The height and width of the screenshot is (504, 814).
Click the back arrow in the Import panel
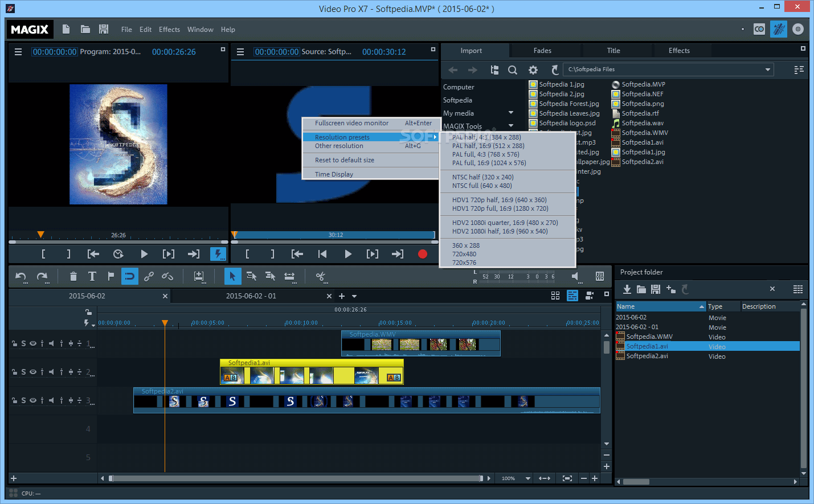point(453,69)
